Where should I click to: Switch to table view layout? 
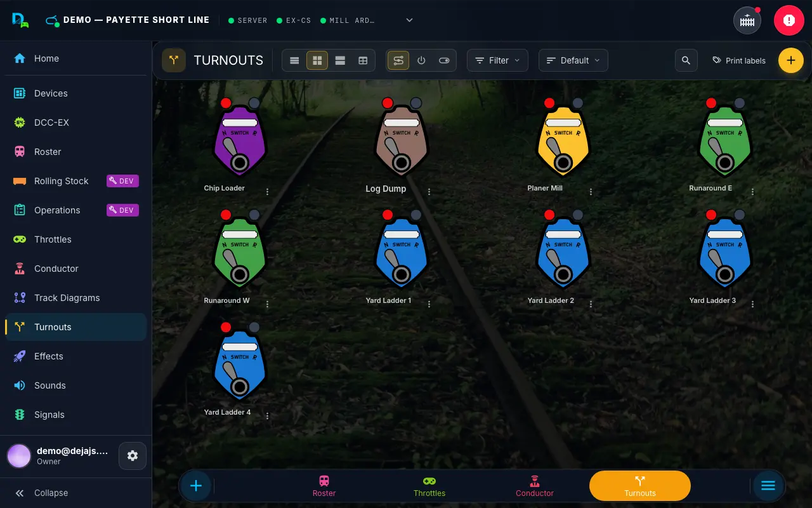(x=363, y=60)
